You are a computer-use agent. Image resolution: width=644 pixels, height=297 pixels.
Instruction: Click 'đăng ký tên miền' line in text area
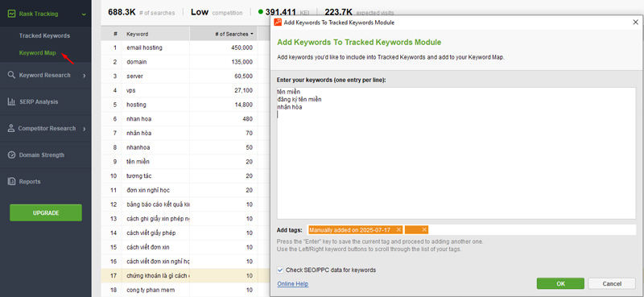pos(299,100)
